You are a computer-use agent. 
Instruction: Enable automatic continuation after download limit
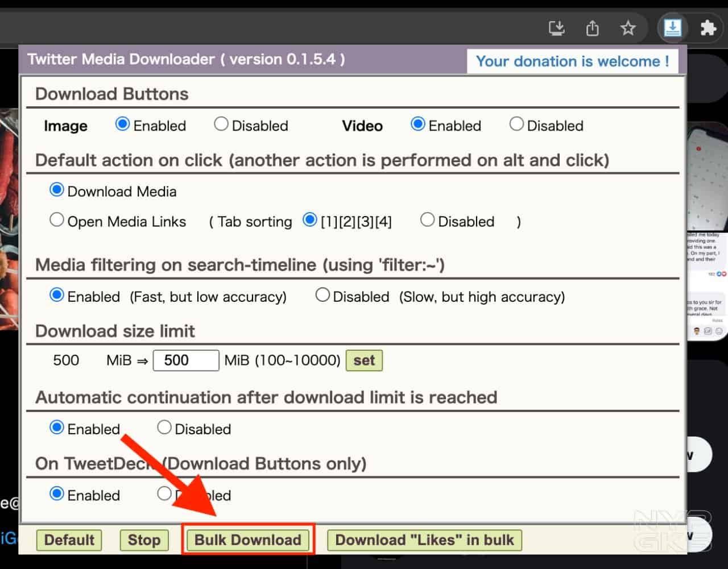pyautogui.click(x=56, y=427)
